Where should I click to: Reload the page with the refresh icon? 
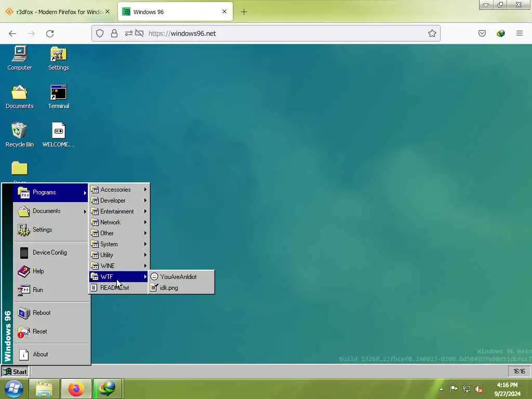pos(50,34)
